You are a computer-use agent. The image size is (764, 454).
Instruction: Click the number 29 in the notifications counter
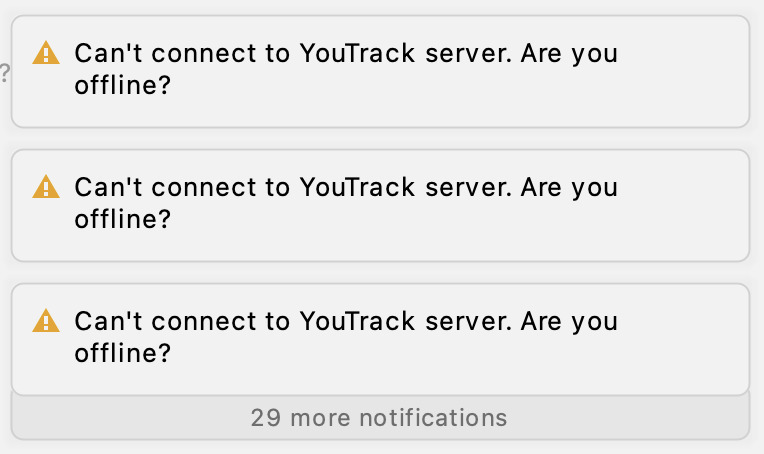(x=266, y=417)
